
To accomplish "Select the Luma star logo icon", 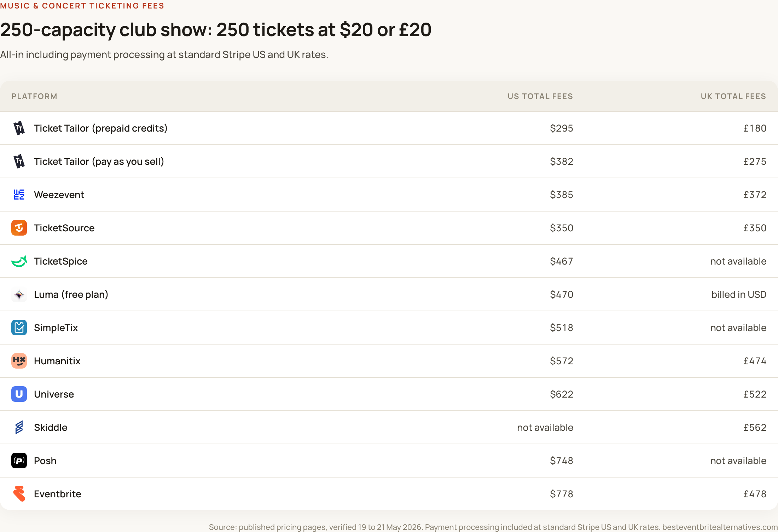I will click(19, 294).
